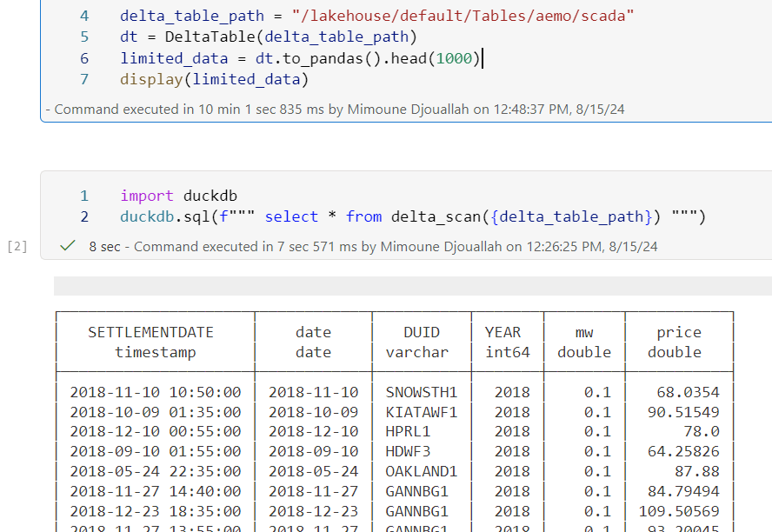Click line number 6 beside limited_data assignment

(84, 58)
